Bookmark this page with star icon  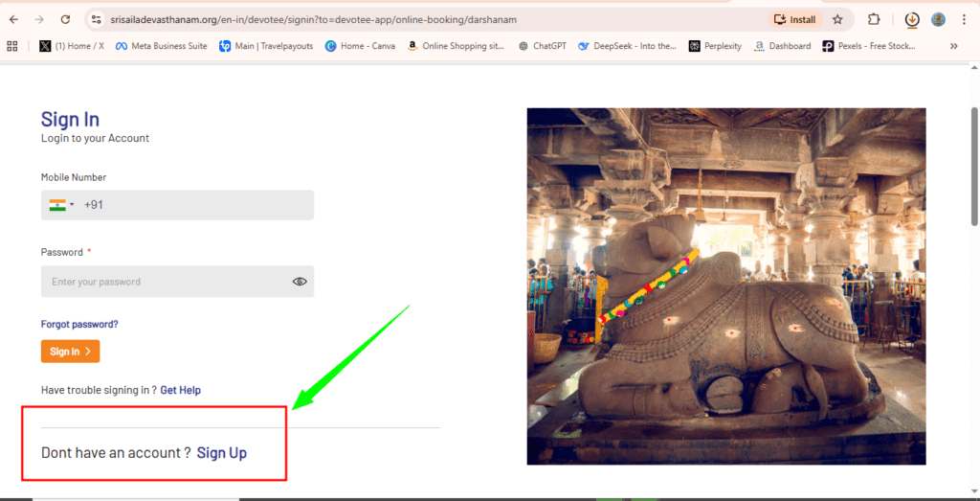click(x=837, y=19)
